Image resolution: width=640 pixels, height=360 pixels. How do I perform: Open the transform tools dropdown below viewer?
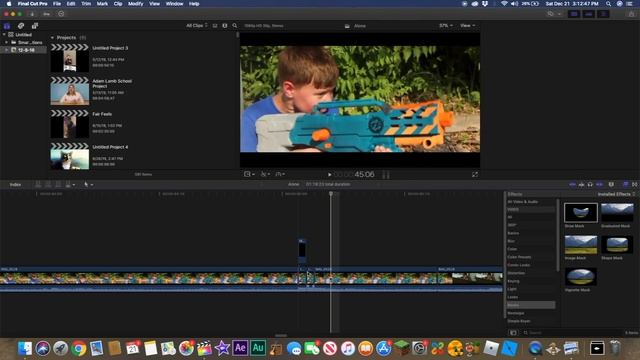pos(249,174)
